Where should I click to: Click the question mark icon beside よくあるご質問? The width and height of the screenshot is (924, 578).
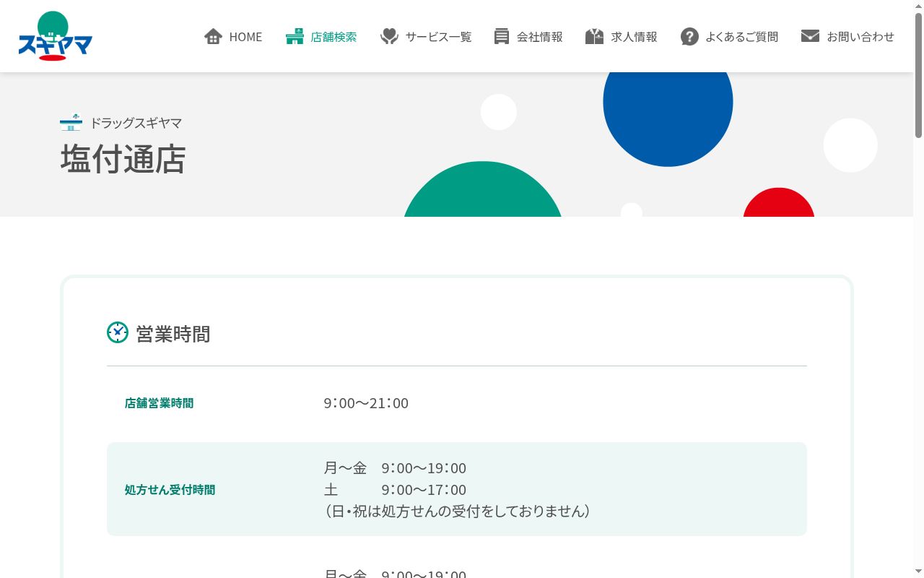click(x=689, y=36)
